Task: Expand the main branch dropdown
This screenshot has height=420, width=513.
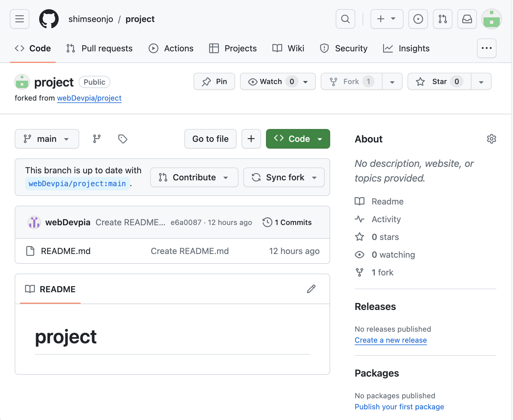Action: tap(47, 139)
